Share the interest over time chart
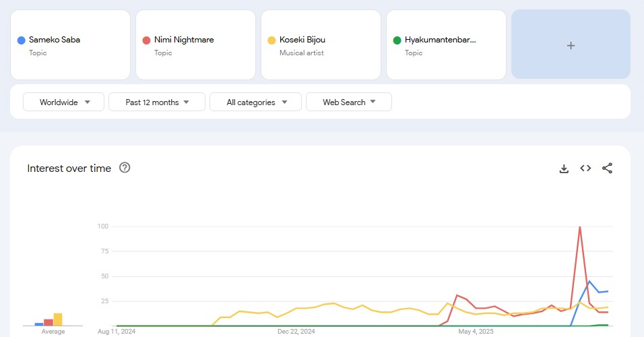Image resolution: width=644 pixels, height=337 pixels. pyautogui.click(x=607, y=168)
